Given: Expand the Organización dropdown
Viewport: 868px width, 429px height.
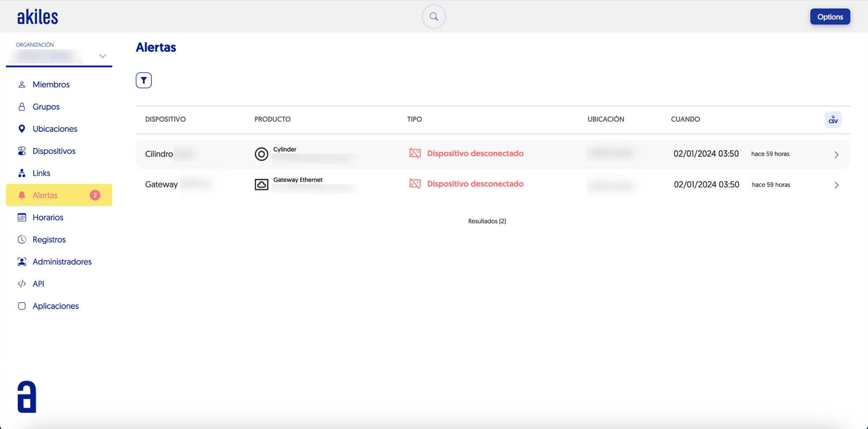Looking at the screenshot, I should point(102,56).
